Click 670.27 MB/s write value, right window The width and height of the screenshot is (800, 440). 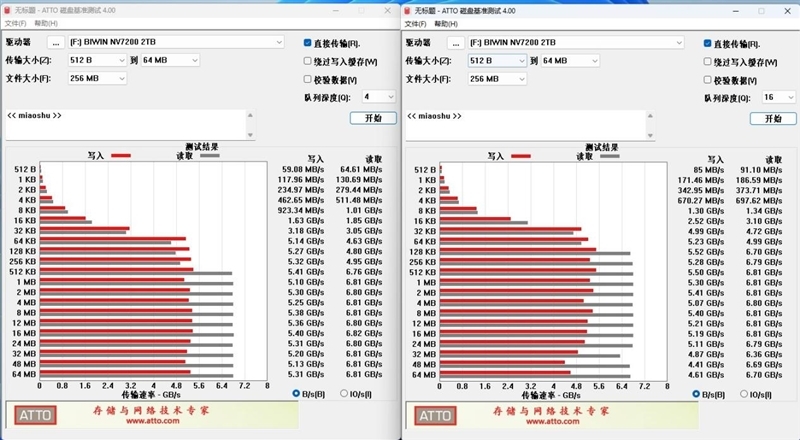tap(701, 201)
